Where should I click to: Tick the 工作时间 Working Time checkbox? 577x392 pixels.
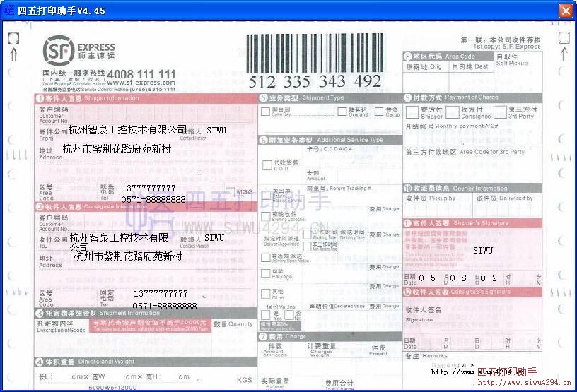point(308,234)
